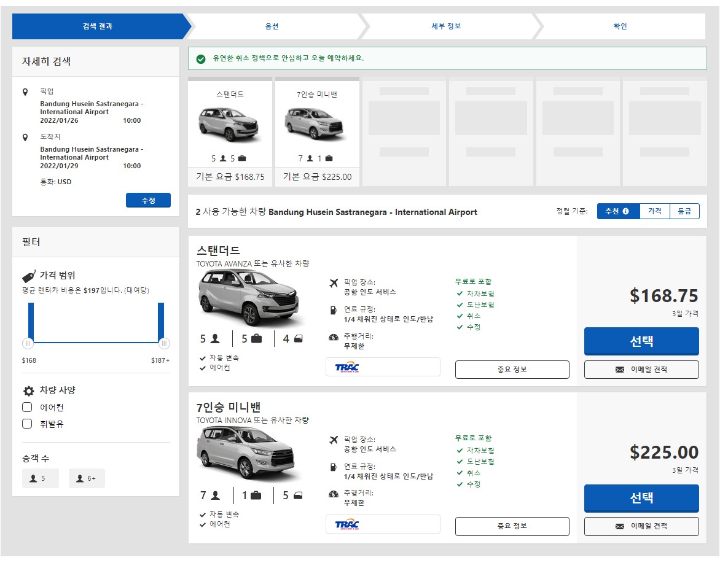Select the $168.75 스탠더드 car
This screenshot has width=728, height=571.
641,341
